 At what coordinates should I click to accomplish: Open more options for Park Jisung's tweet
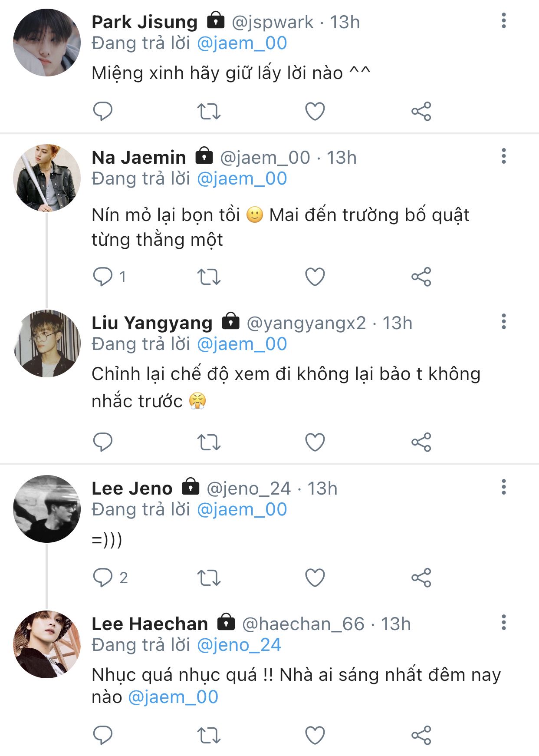point(503,21)
